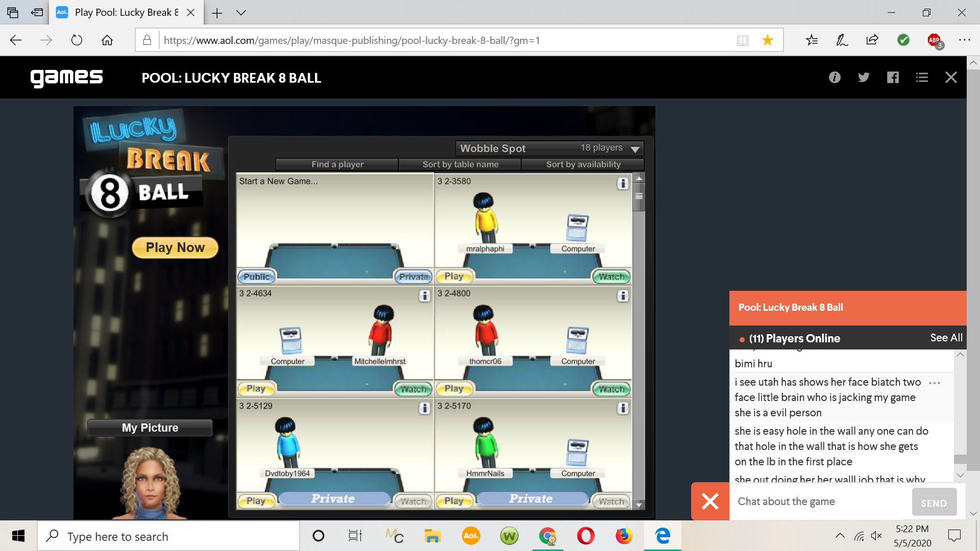The width and height of the screenshot is (980, 551).
Task: Click Watch on thomcr06's table
Action: point(611,389)
